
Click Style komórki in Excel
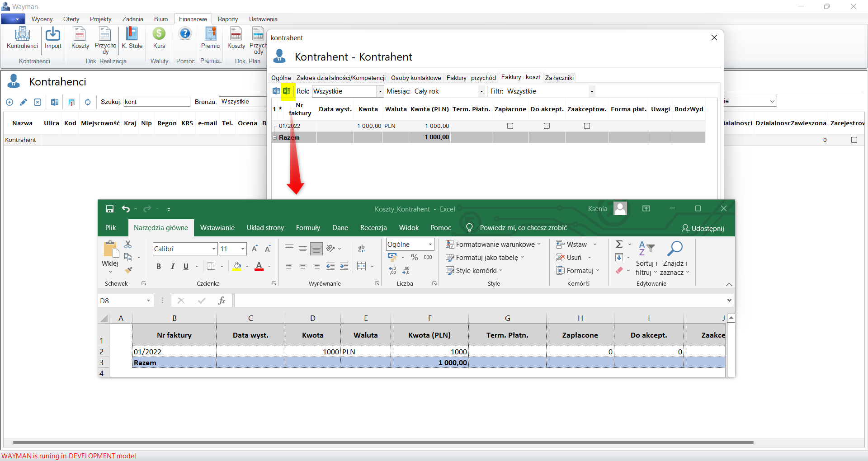point(474,271)
